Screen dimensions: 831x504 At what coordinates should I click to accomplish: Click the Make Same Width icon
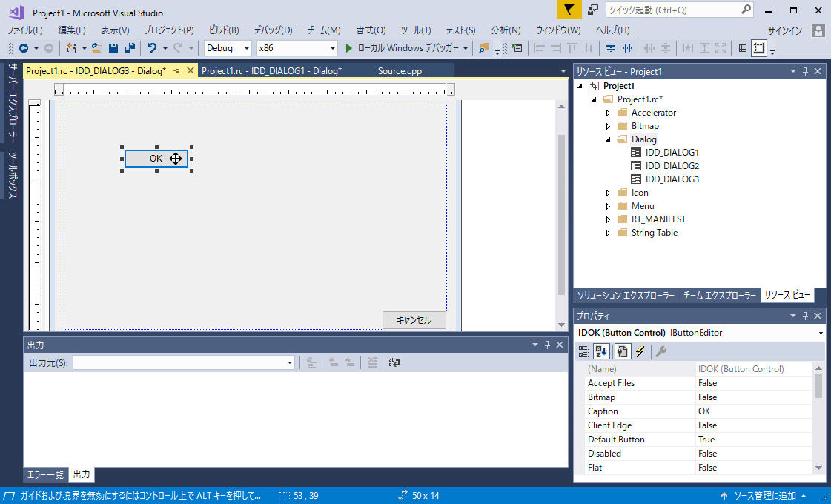688,48
